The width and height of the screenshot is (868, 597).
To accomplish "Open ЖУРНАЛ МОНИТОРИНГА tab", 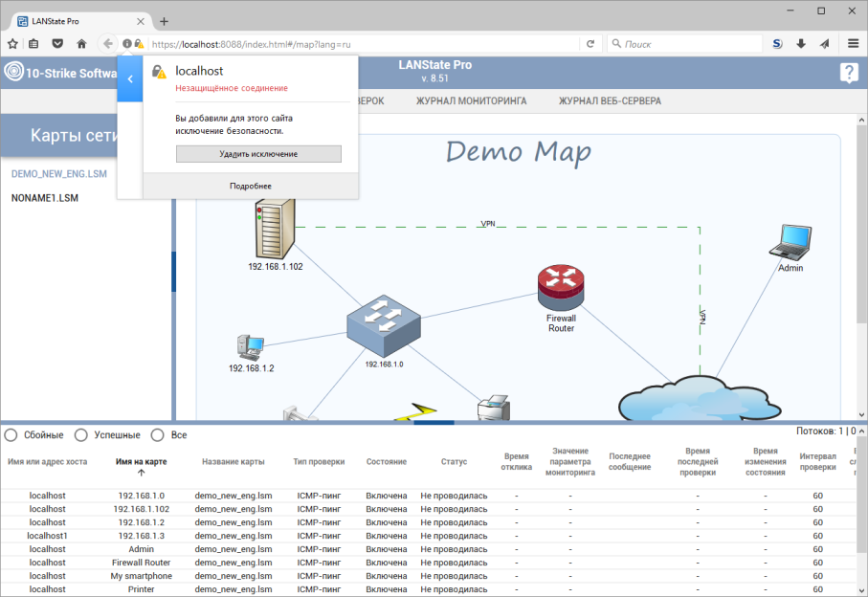I will (x=471, y=100).
